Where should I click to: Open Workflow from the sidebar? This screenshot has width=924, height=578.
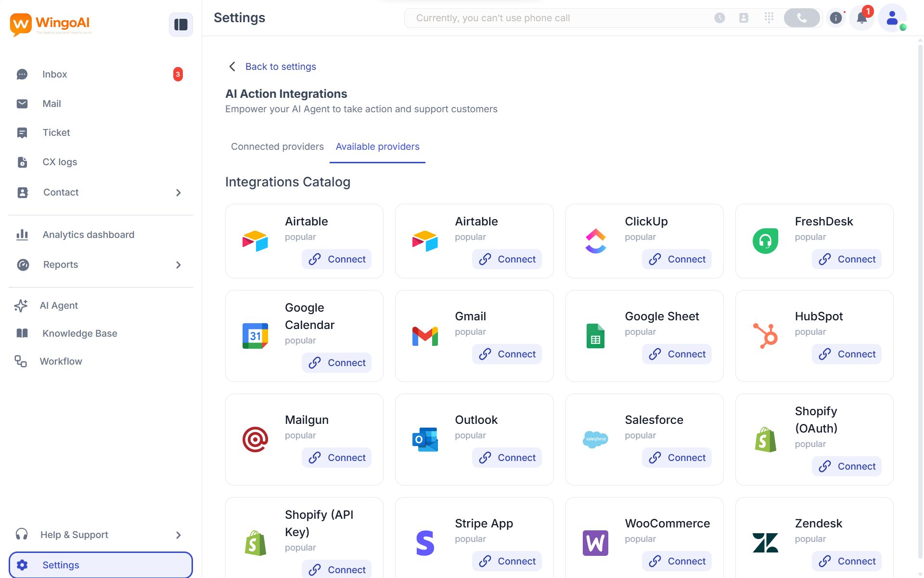[61, 361]
